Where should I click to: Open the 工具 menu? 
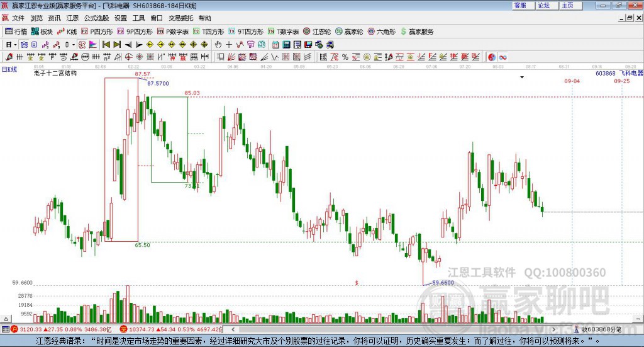click(x=138, y=18)
